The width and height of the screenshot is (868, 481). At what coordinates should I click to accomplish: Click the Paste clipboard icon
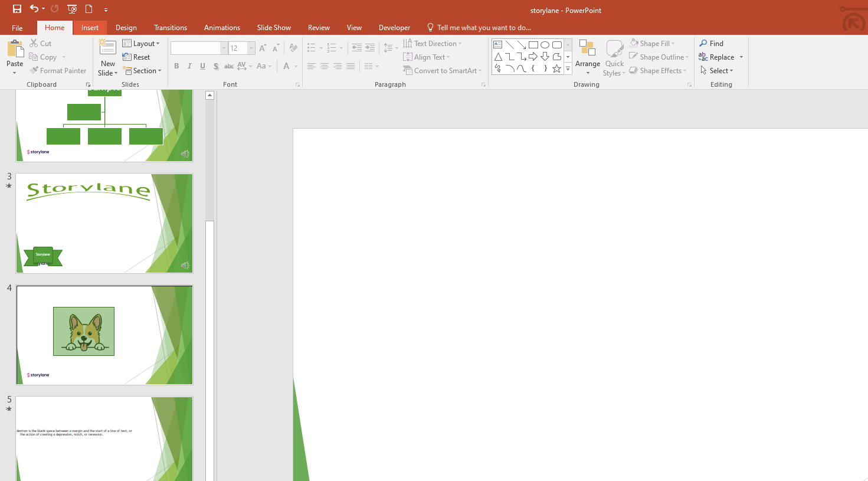(15, 49)
